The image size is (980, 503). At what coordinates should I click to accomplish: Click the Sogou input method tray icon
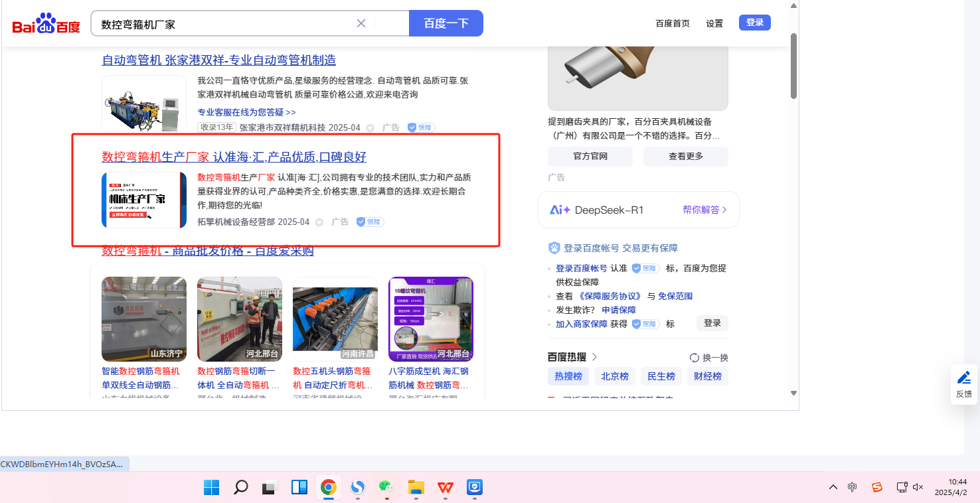pyautogui.click(x=876, y=488)
